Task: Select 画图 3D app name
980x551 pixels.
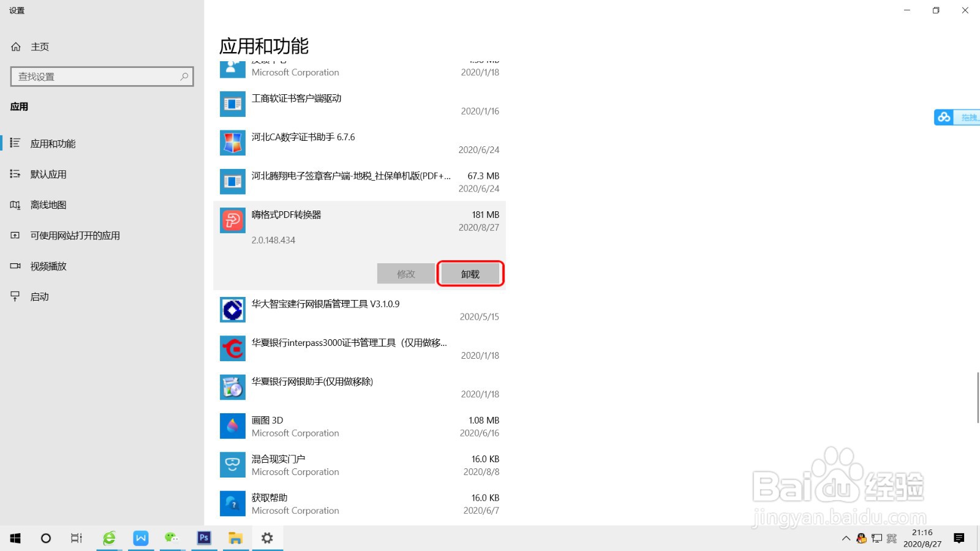Action: click(x=267, y=420)
